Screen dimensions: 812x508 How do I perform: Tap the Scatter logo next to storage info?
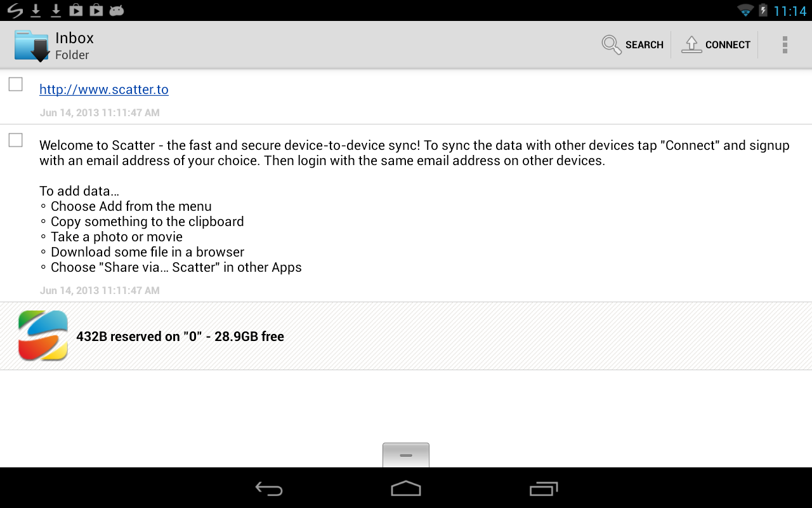[x=43, y=335]
